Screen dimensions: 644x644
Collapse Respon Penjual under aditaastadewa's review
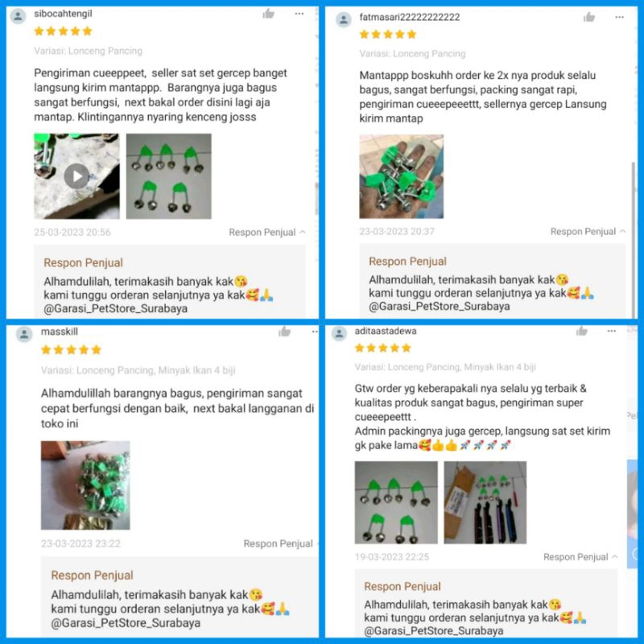tap(580, 557)
